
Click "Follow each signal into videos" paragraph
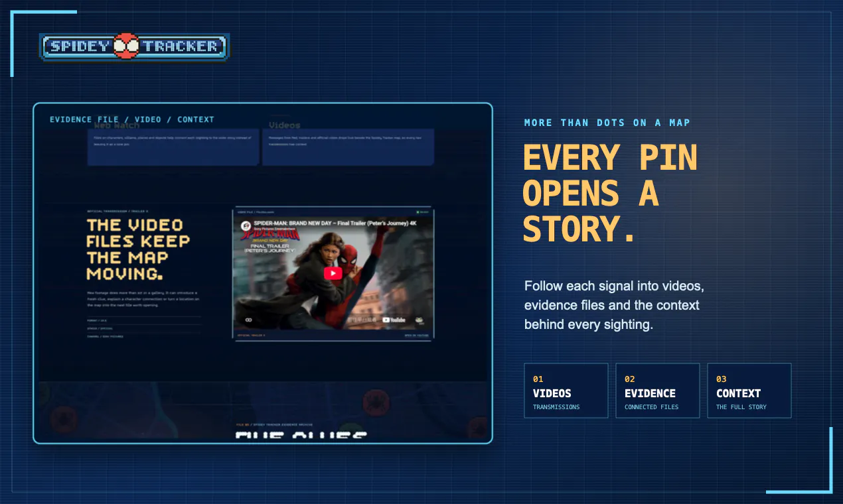pyautogui.click(x=614, y=305)
